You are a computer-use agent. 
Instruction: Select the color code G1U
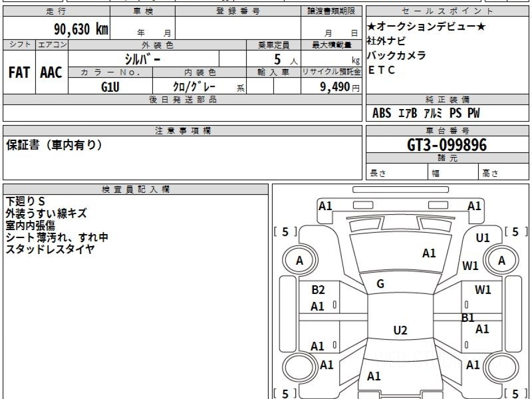click(x=110, y=87)
